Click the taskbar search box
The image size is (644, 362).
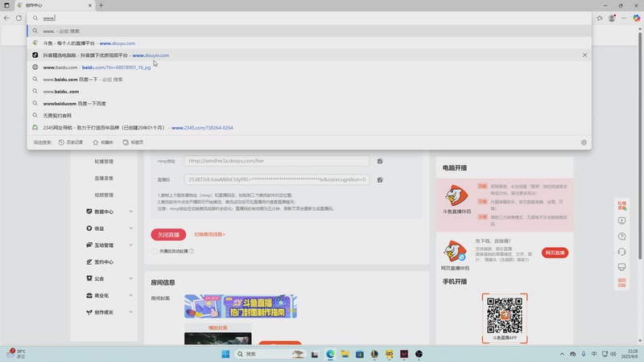270,354
